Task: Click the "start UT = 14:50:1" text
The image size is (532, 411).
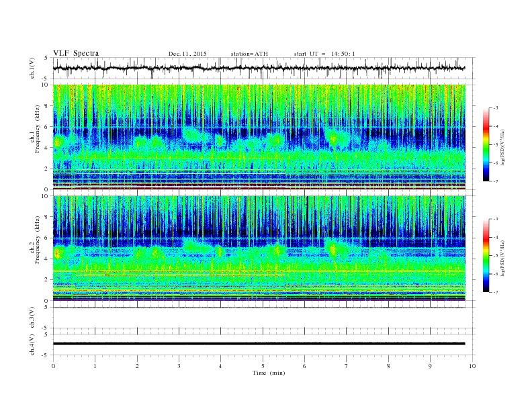Action: click(324, 54)
